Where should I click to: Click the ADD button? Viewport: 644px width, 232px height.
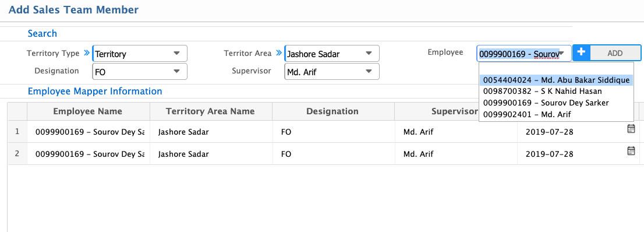615,53
